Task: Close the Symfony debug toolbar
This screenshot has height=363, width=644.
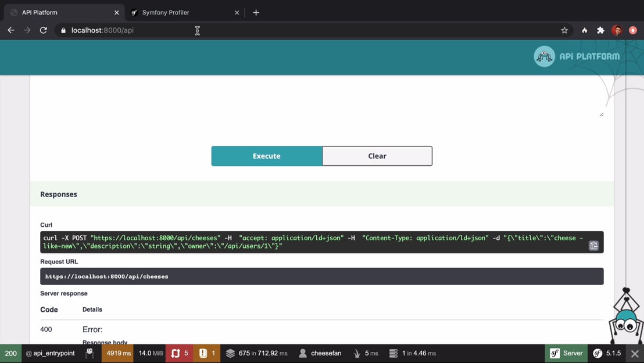Action: (635, 353)
